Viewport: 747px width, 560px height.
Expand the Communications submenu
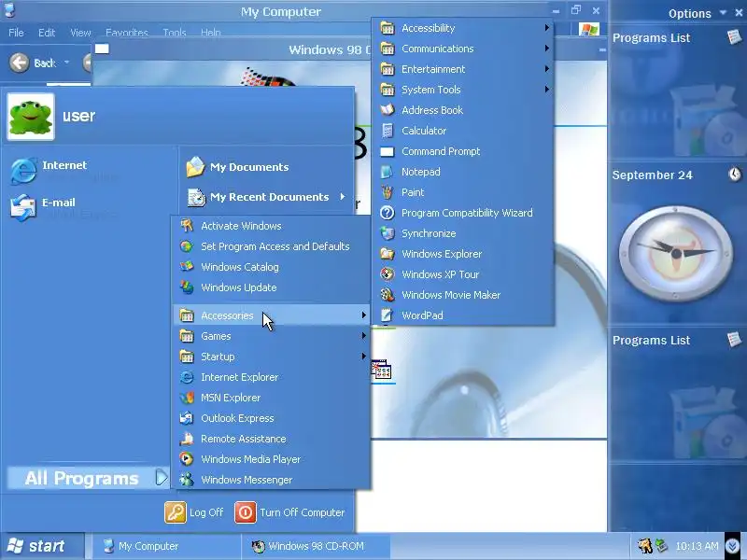pyautogui.click(x=462, y=49)
